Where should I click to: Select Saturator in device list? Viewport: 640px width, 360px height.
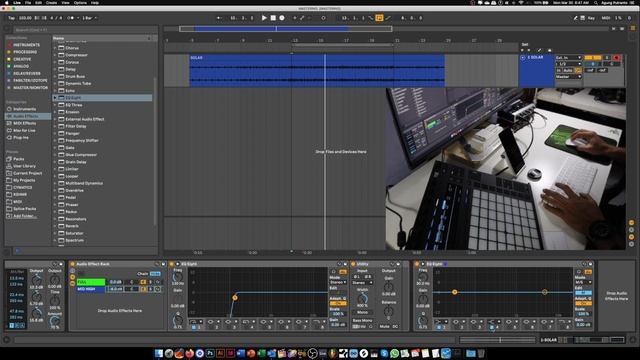coord(74,233)
